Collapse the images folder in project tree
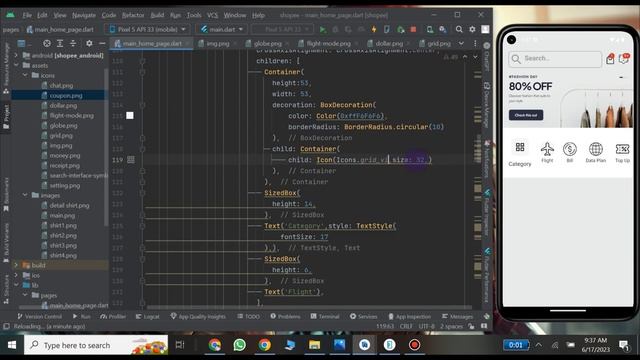This screenshot has height=360, width=640. [25, 196]
